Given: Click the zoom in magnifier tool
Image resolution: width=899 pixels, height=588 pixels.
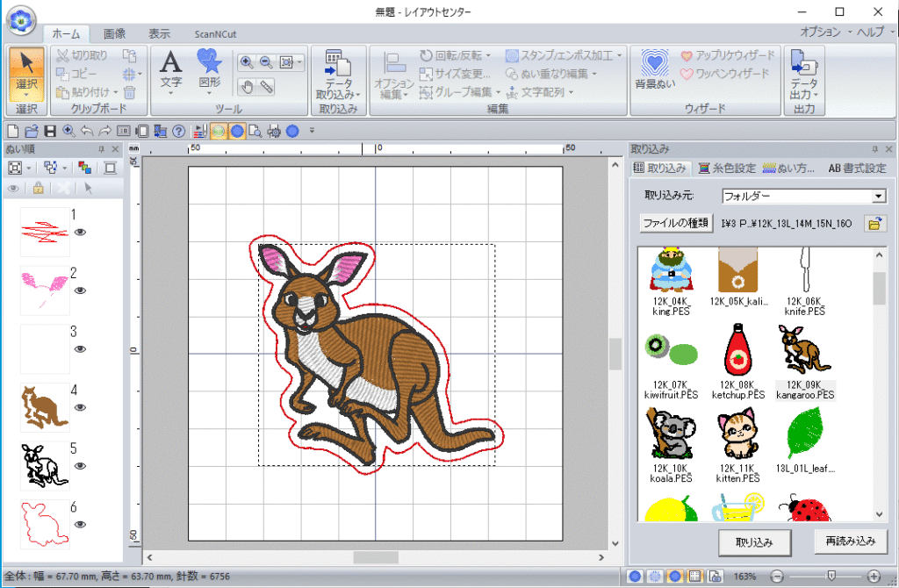Looking at the screenshot, I should coord(247,62).
